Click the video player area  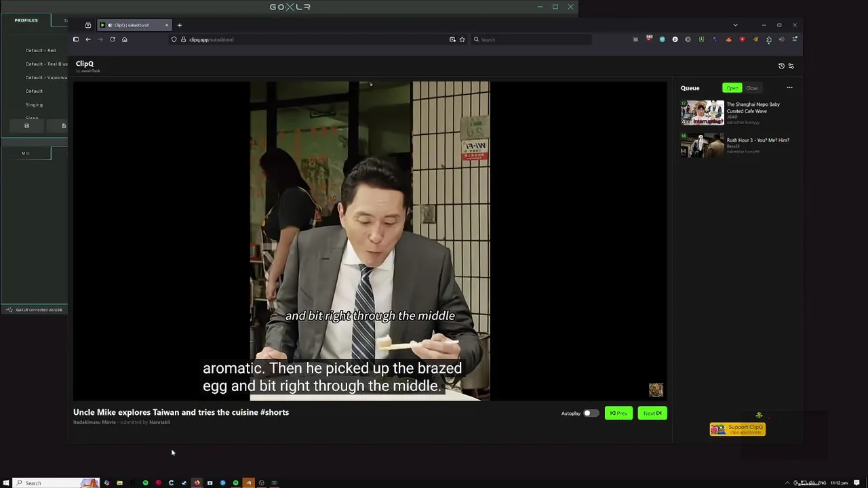[370, 241]
